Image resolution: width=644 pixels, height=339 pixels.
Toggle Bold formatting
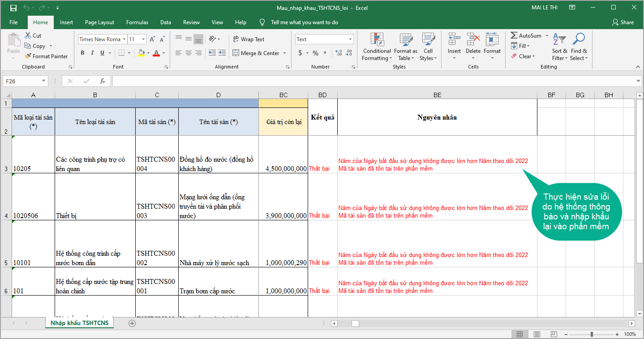coord(82,53)
